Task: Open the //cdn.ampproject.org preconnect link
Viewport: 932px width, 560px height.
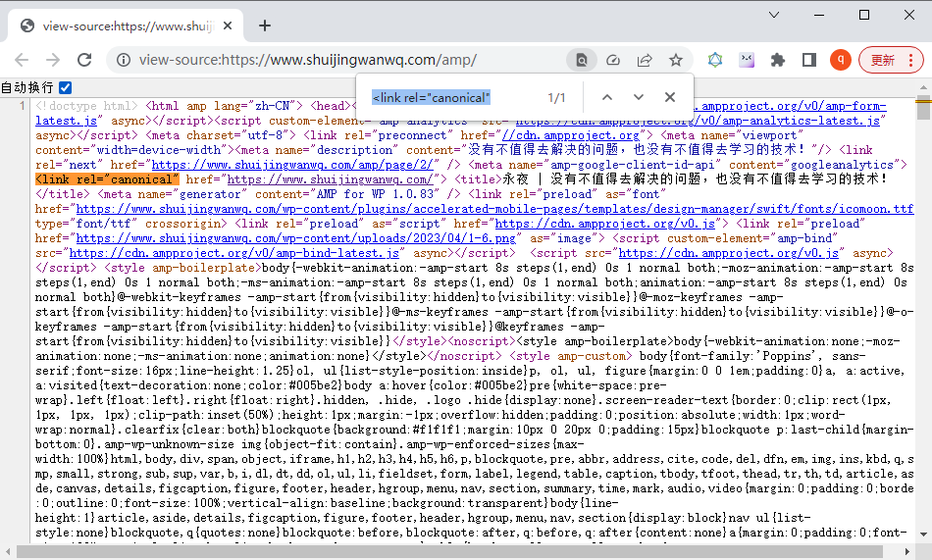Action: pos(570,135)
